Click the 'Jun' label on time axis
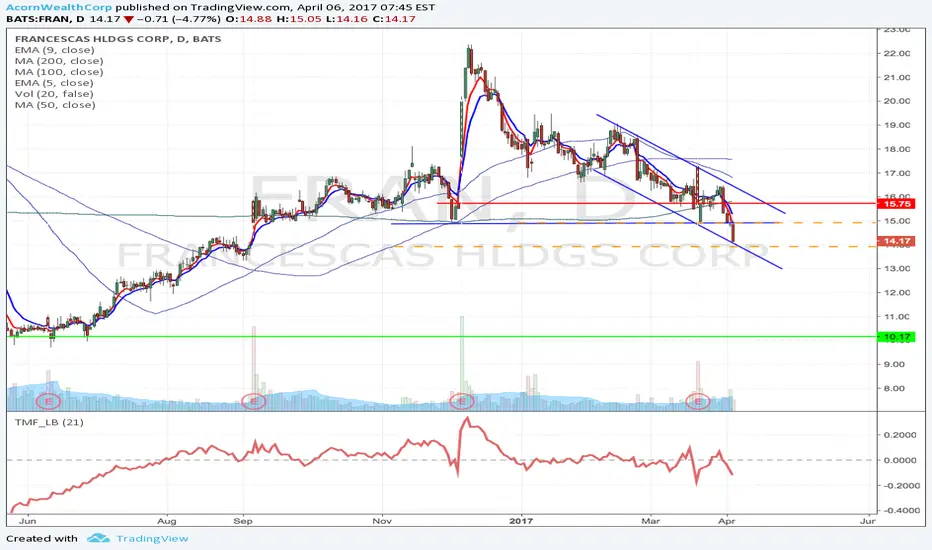Image resolution: width=932 pixels, height=550 pixels. coord(27,521)
